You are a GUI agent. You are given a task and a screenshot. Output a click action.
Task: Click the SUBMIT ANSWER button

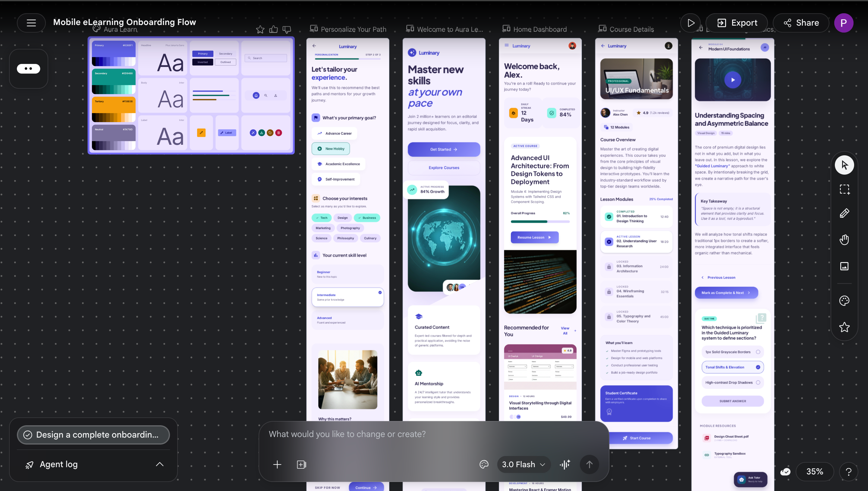[x=733, y=401]
